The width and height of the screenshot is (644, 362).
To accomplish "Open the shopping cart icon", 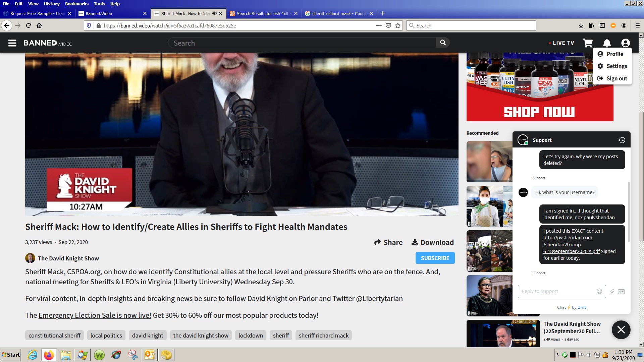I will pyautogui.click(x=588, y=43).
